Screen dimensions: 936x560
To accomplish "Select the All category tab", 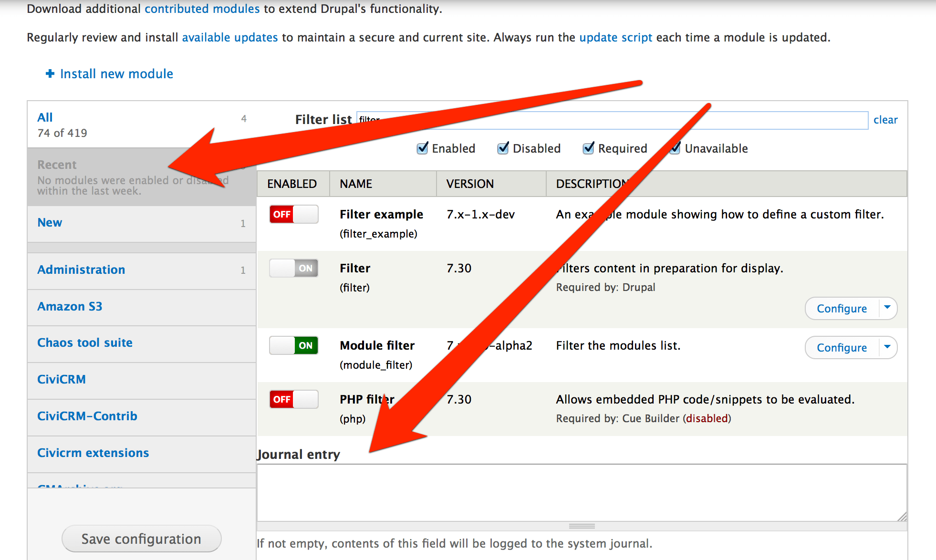I will (44, 117).
